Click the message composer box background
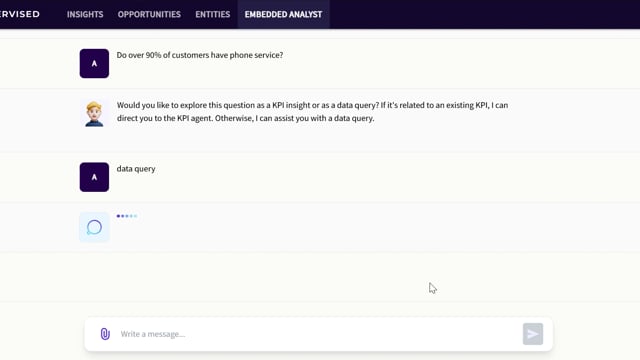The image size is (640, 360). [318, 334]
